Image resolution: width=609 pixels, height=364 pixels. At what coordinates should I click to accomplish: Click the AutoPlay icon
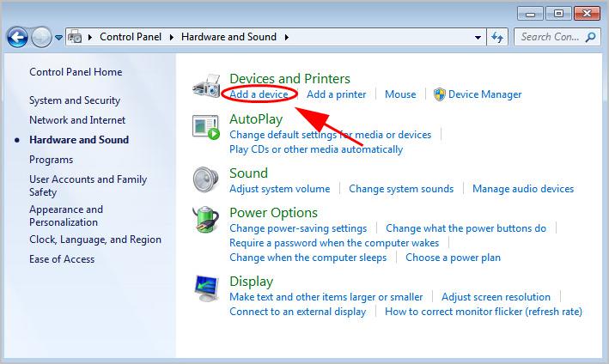click(x=206, y=127)
